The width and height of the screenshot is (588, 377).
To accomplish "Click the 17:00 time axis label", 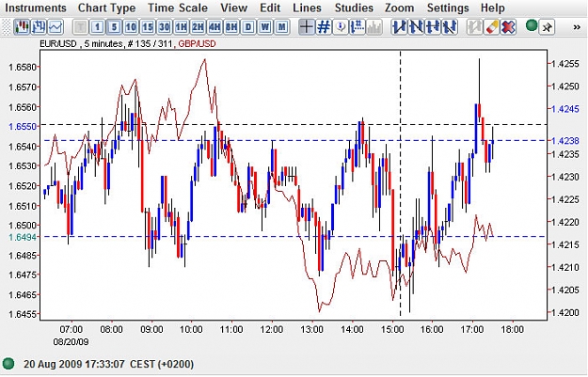I will click(x=471, y=330).
